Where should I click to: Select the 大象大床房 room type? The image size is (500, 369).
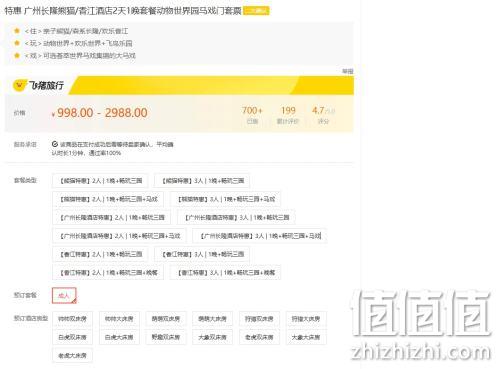[306, 337]
